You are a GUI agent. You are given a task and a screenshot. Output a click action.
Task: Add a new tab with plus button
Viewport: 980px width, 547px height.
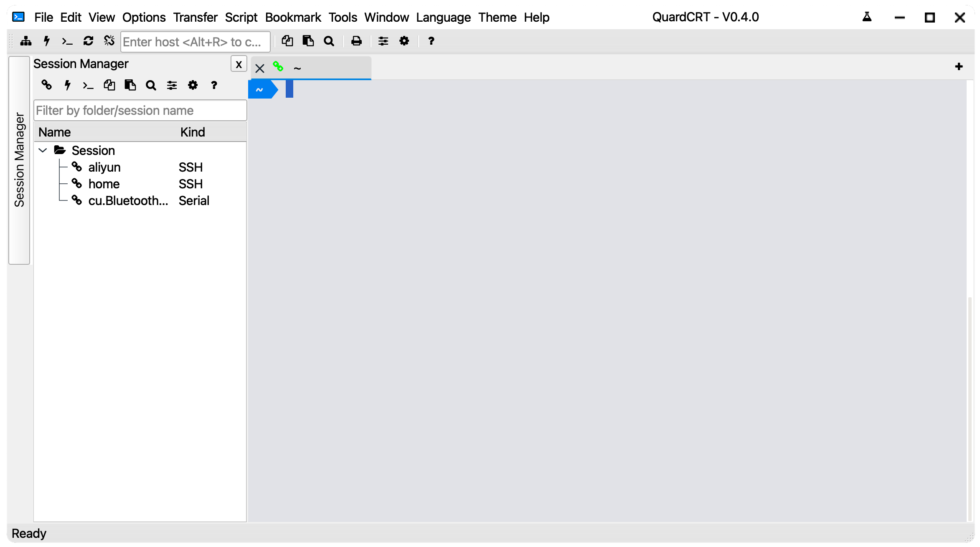959,66
